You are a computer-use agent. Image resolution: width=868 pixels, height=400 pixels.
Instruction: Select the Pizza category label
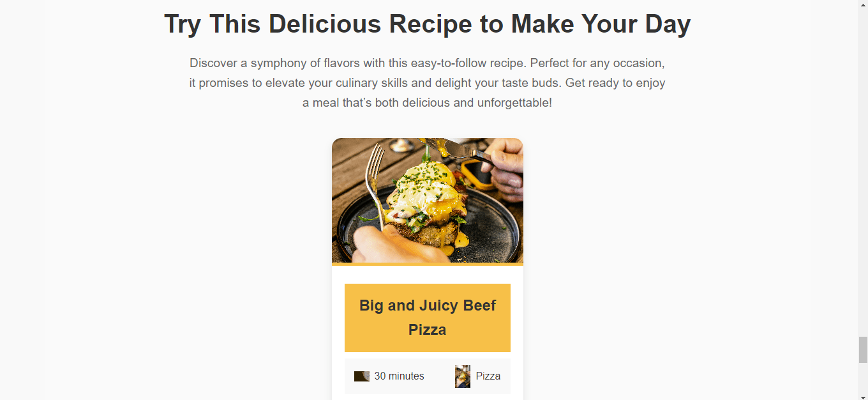[x=488, y=376]
